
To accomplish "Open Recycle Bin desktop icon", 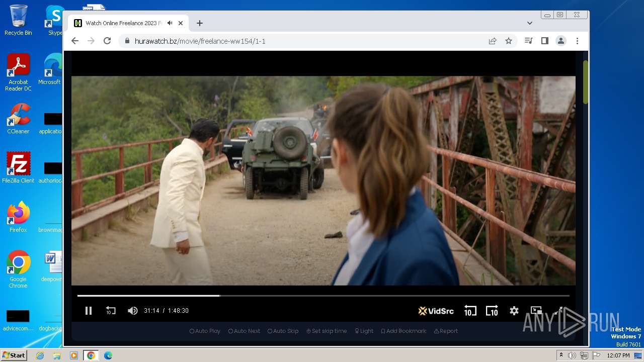I will point(18,20).
